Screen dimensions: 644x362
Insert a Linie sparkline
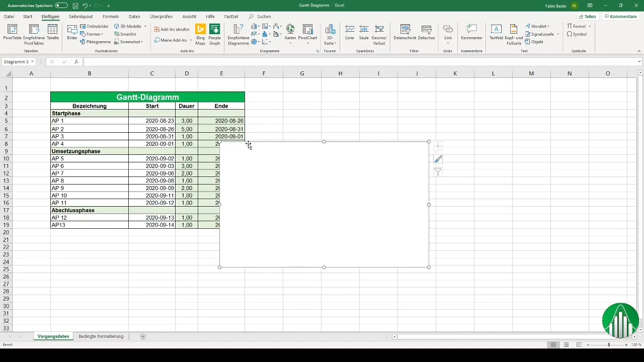[x=350, y=33]
